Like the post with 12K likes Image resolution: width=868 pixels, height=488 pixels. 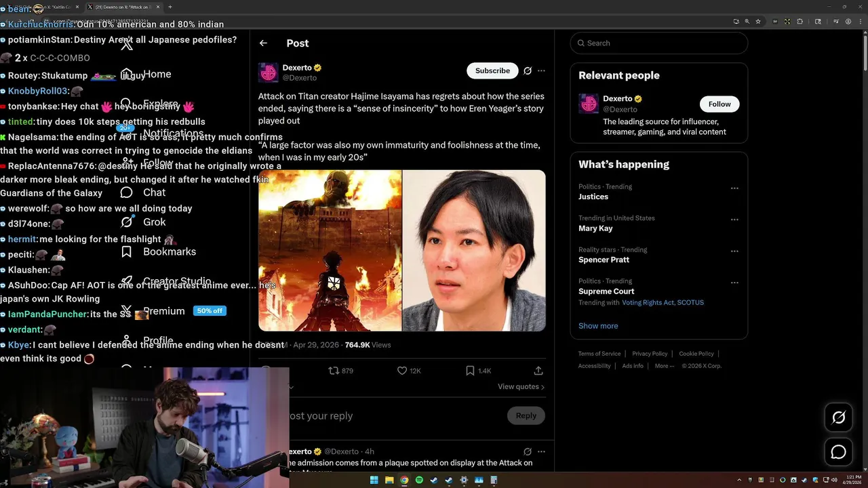[408, 371]
